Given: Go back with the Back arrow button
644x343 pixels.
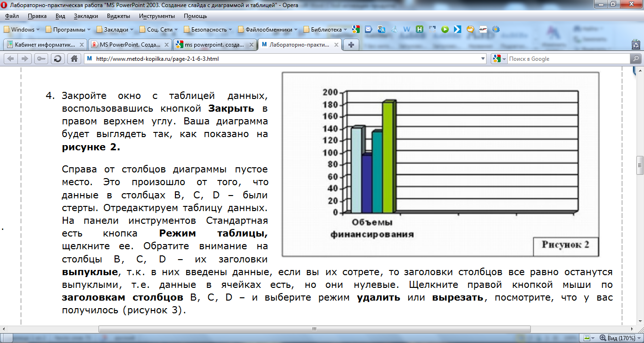Looking at the screenshot, I should click(10, 59).
